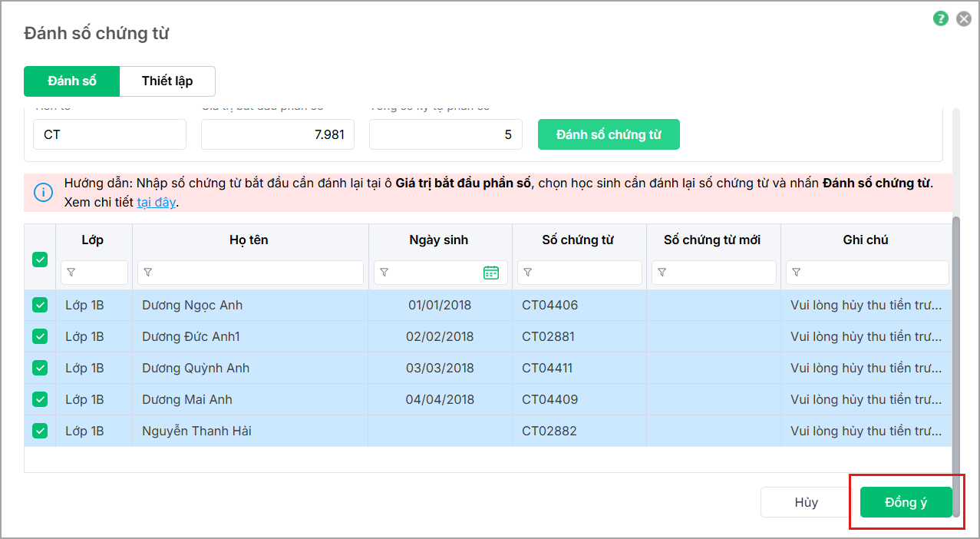Click the filter icon in Lớp column
Image resolution: width=980 pixels, height=539 pixels.
[x=71, y=273]
